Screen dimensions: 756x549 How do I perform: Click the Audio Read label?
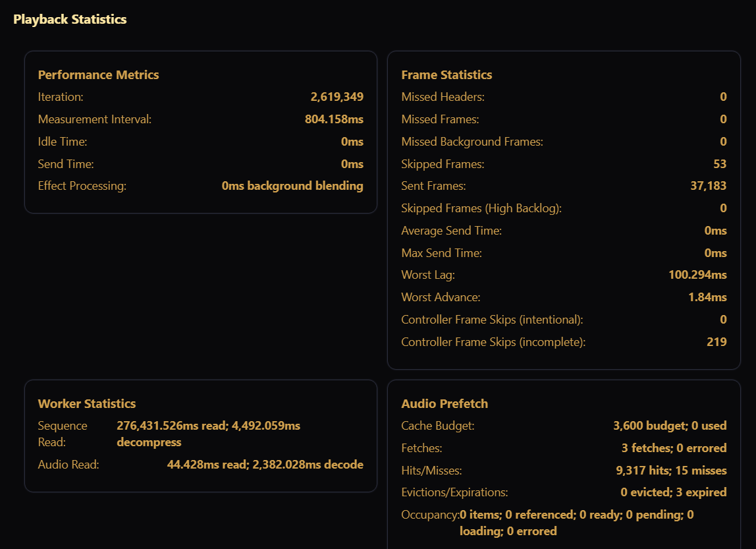coord(68,465)
